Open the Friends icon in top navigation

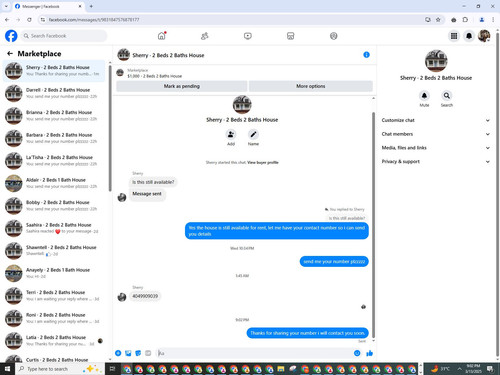click(x=205, y=36)
